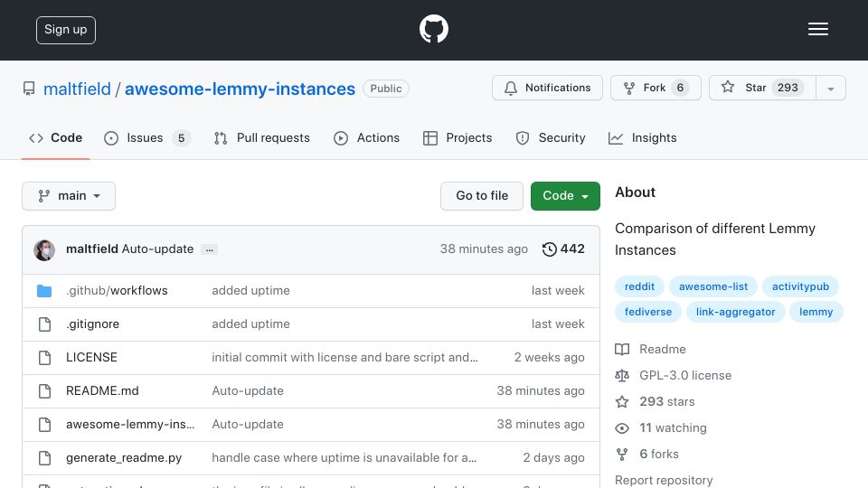Open the main branch selector

click(69, 196)
